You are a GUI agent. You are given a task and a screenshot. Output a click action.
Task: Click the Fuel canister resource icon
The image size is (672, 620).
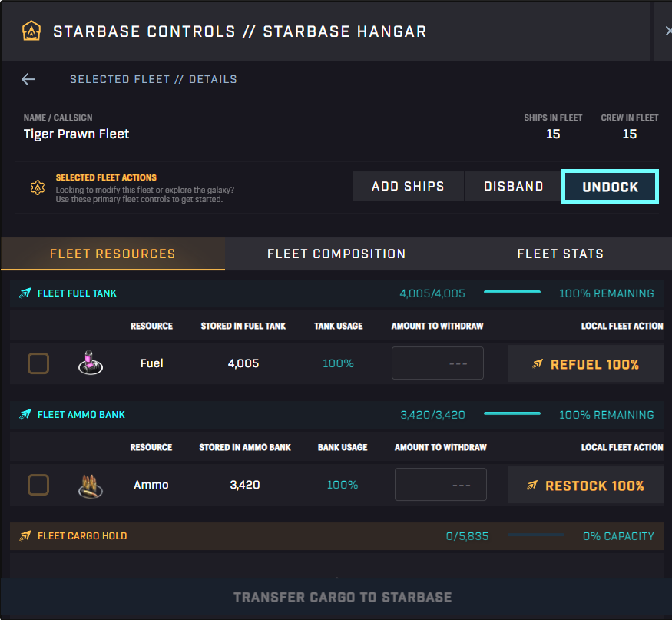[91, 363]
